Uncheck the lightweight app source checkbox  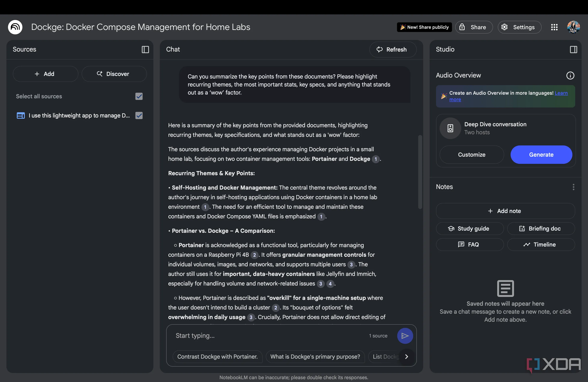pyautogui.click(x=139, y=115)
